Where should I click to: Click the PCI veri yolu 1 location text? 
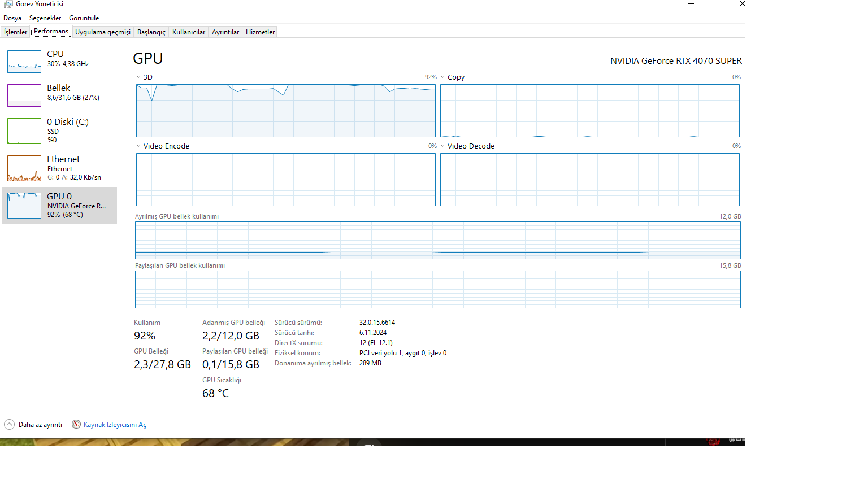pyautogui.click(x=403, y=353)
